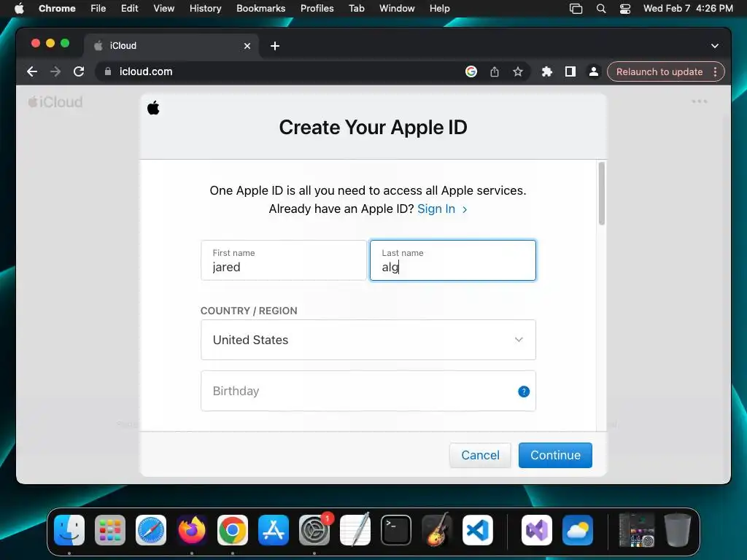Open Launchpad from the Dock

[110, 530]
